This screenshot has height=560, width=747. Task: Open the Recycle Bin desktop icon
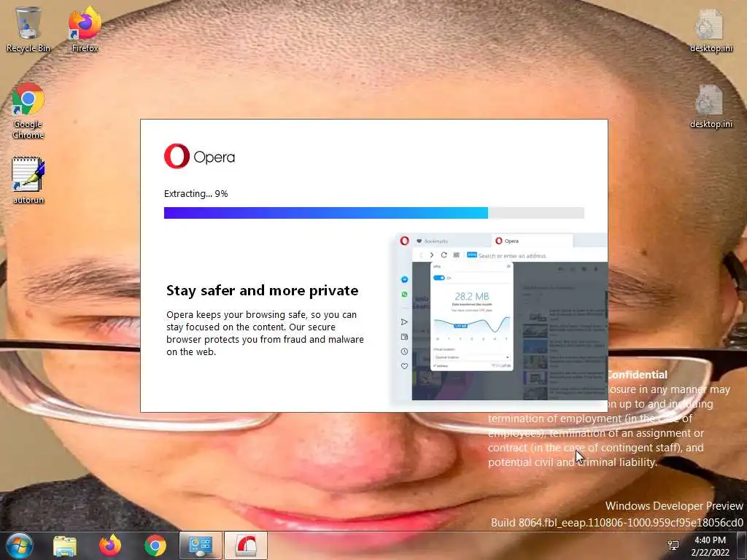coord(28,28)
